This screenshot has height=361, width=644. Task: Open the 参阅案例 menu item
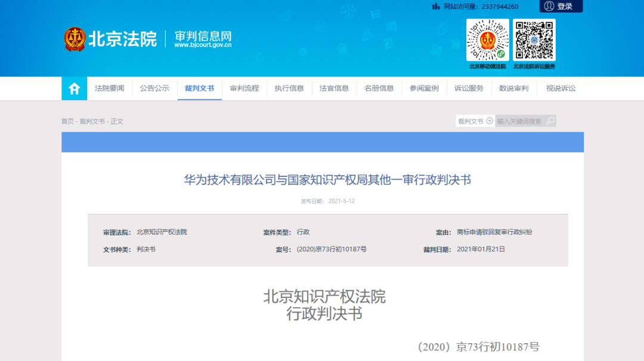pos(424,89)
